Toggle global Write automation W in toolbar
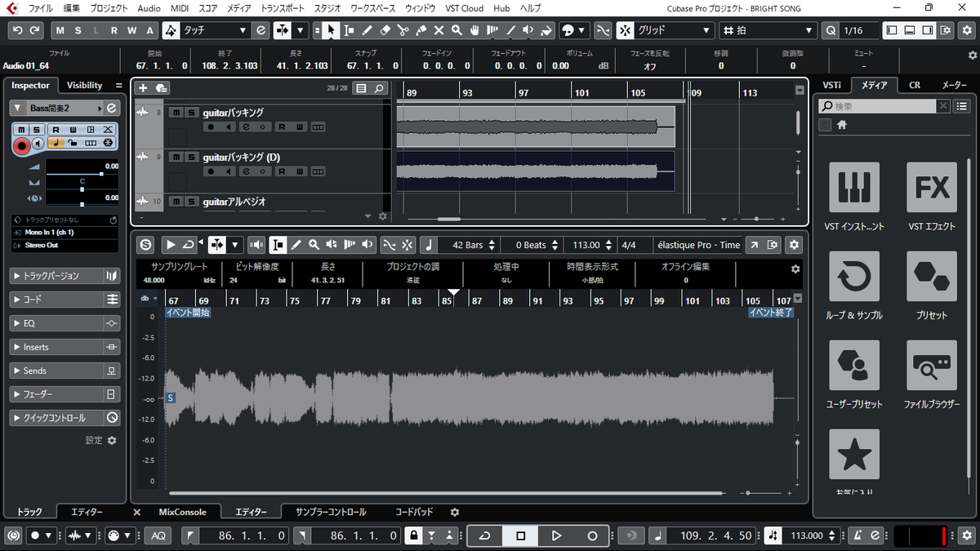This screenshot has height=551, width=980. pos(133,30)
